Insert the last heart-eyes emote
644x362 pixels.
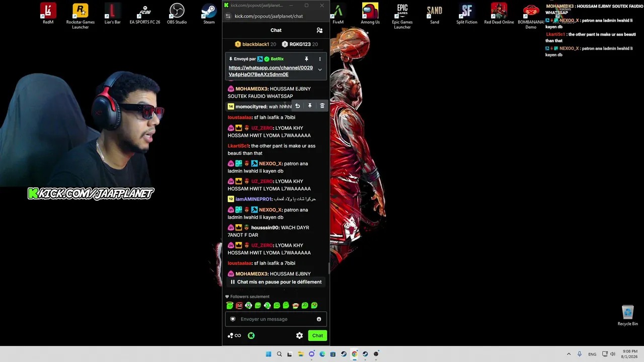pos(314,305)
